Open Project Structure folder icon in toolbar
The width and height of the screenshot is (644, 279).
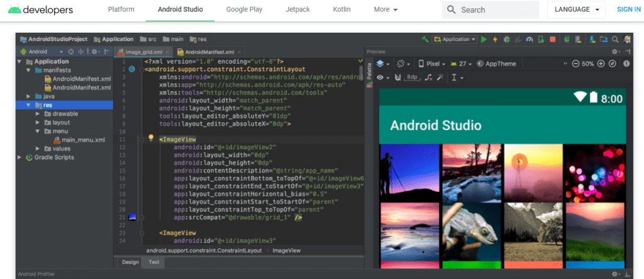coord(604,40)
